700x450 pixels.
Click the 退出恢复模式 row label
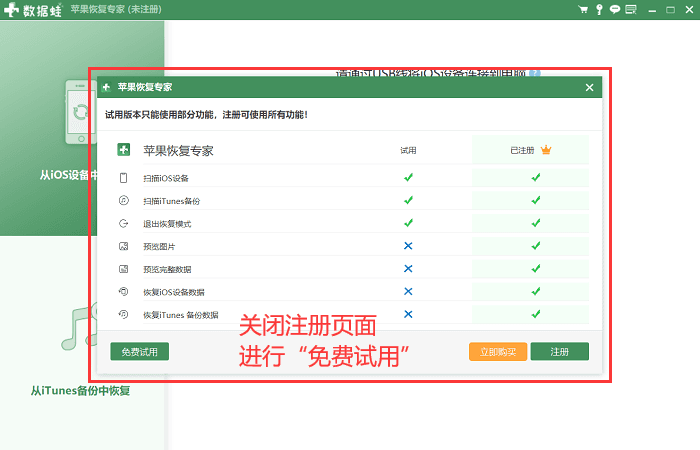click(167, 224)
